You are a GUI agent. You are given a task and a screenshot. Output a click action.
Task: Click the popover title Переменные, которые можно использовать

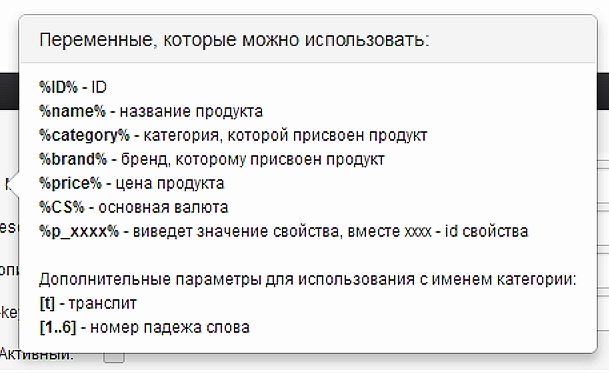[235, 40]
